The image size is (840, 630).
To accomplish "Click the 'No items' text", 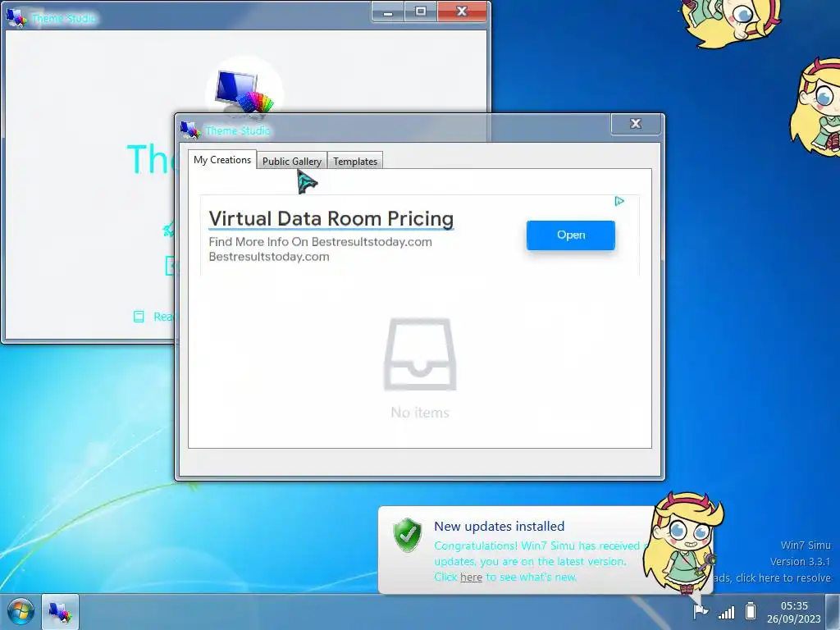I will click(x=420, y=412).
